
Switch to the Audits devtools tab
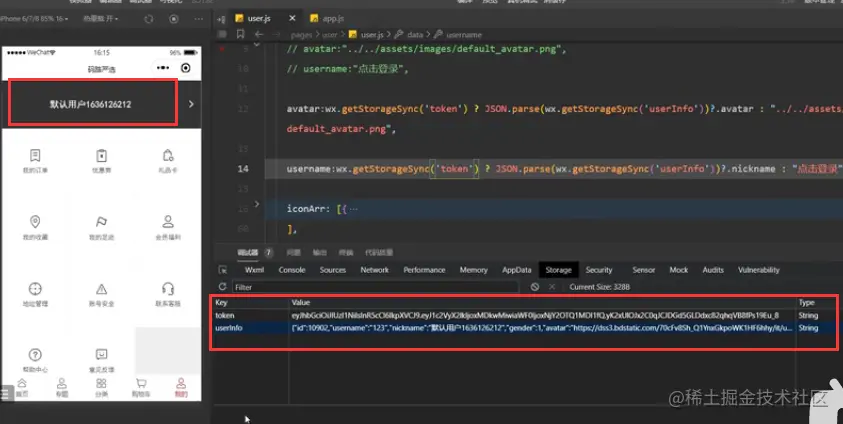(x=713, y=270)
